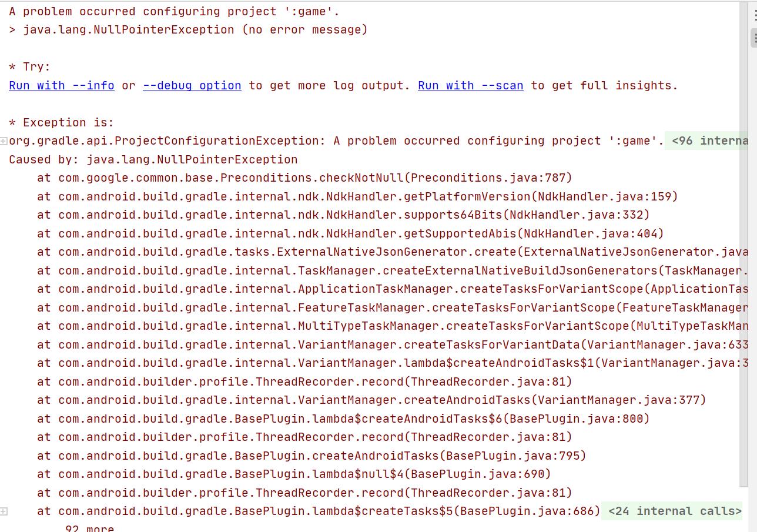This screenshot has width=757, height=532.
Task: Click the 'Caused by: java.lang.NullPointerException' line
Action: coord(153,160)
